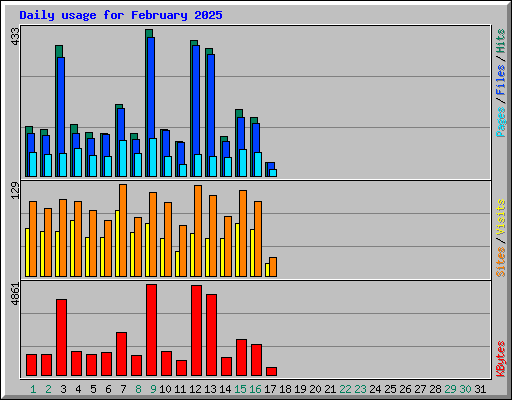Click the 433 y-axis maximum value
This screenshot has width=512, height=400.
pos(15,36)
